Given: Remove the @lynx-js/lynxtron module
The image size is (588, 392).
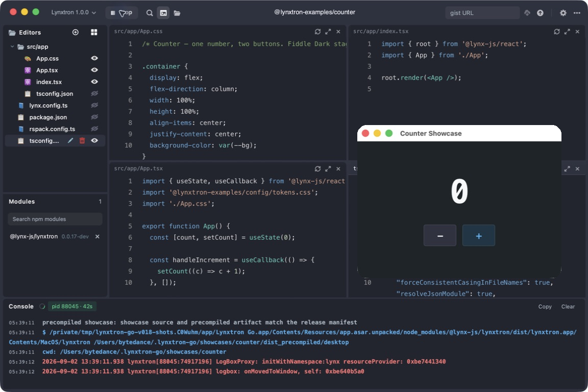Looking at the screenshot, I should (x=97, y=237).
